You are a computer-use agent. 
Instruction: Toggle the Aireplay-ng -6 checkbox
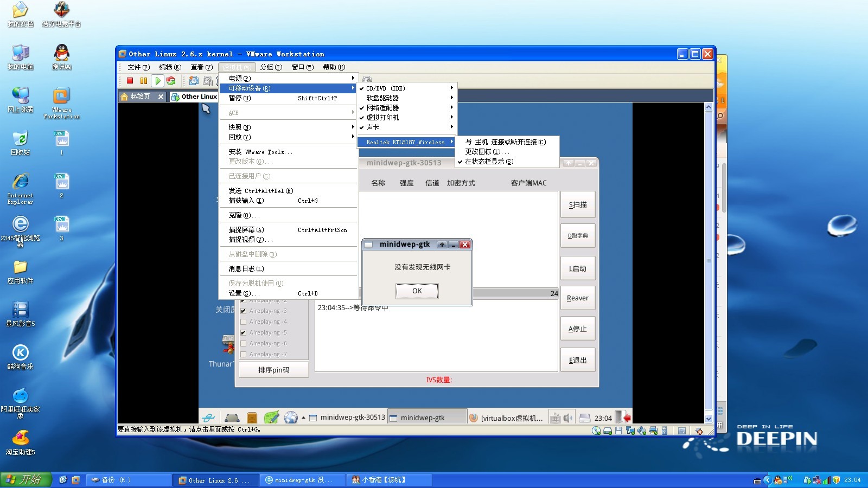[244, 343]
